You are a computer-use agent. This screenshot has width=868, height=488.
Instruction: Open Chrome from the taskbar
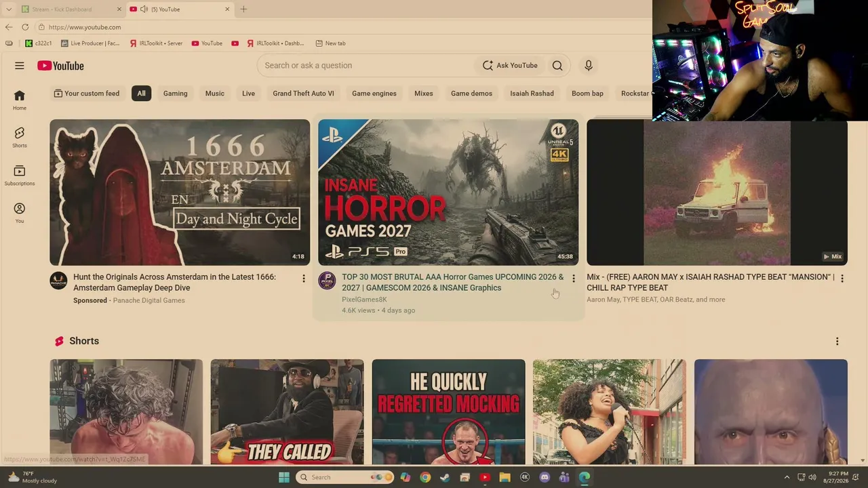425,477
